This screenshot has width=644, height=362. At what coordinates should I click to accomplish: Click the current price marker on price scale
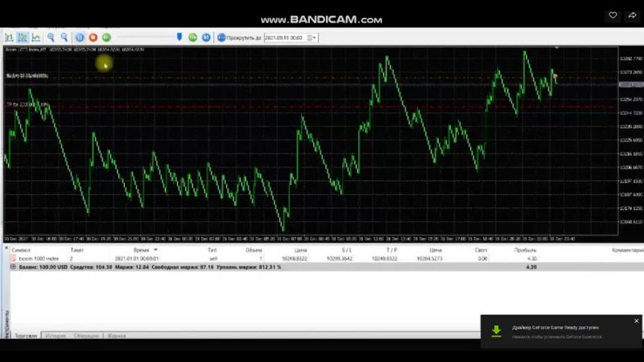click(631, 84)
